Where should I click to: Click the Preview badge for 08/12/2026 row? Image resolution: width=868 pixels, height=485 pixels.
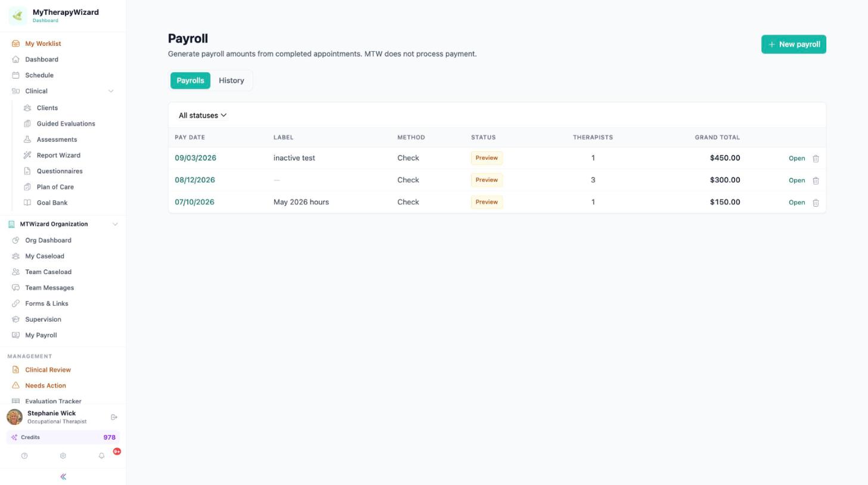coord(486,180)
